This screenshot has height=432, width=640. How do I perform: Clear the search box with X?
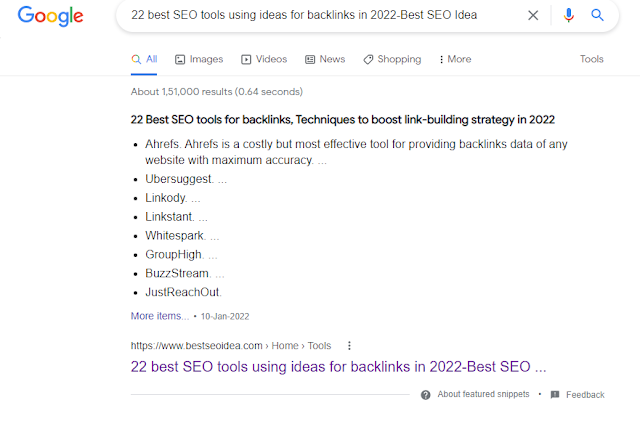(x=533, y=16)
